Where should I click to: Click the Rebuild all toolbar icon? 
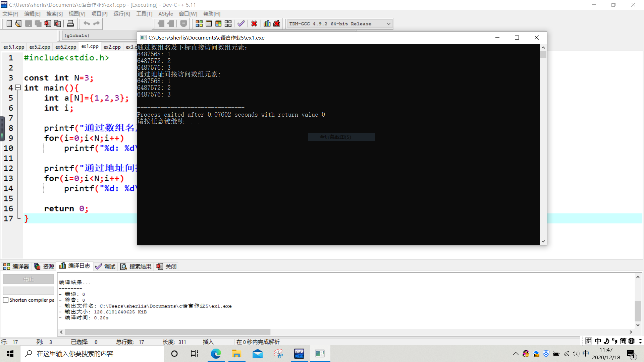[228, 23]
